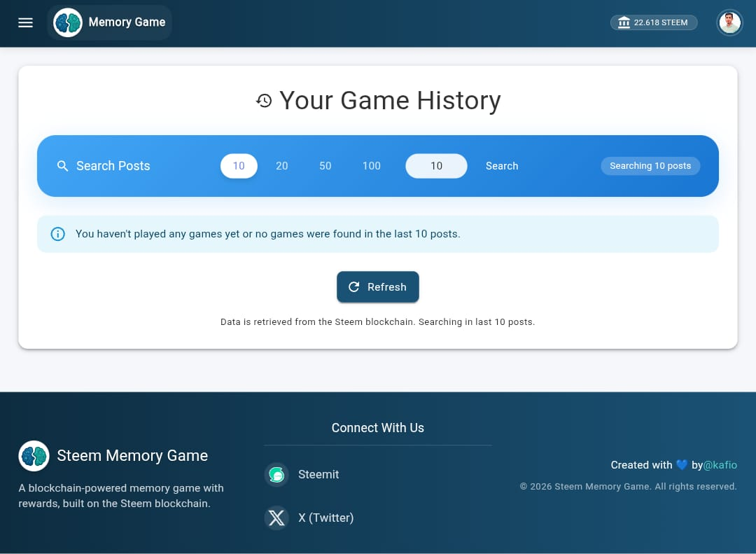Open the Steemit link text
Viewport: 756px width, 554px height.
[318, 475]
